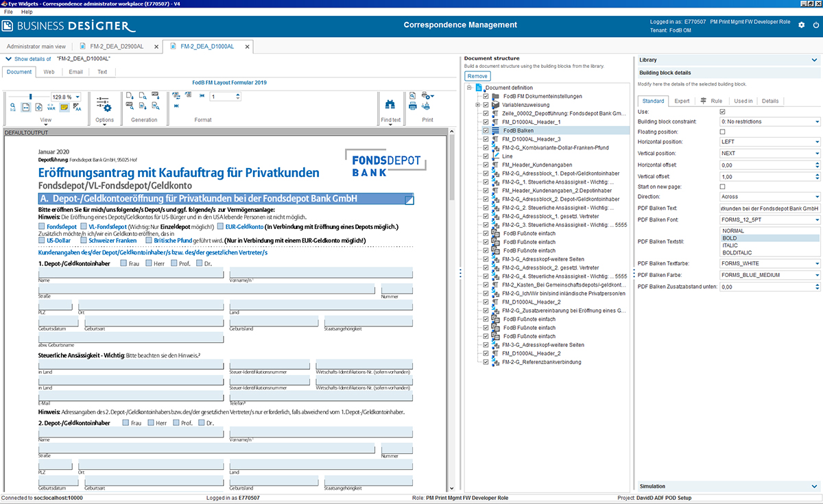Click the go-to-last-page icon in Format
The height and width of the screenshot is (504, 823).
point(176,106)
